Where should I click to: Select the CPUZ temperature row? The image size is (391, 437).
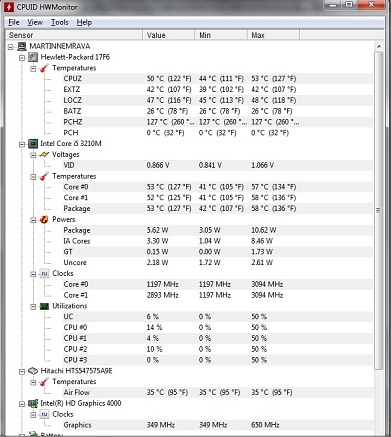coord(217,79)
